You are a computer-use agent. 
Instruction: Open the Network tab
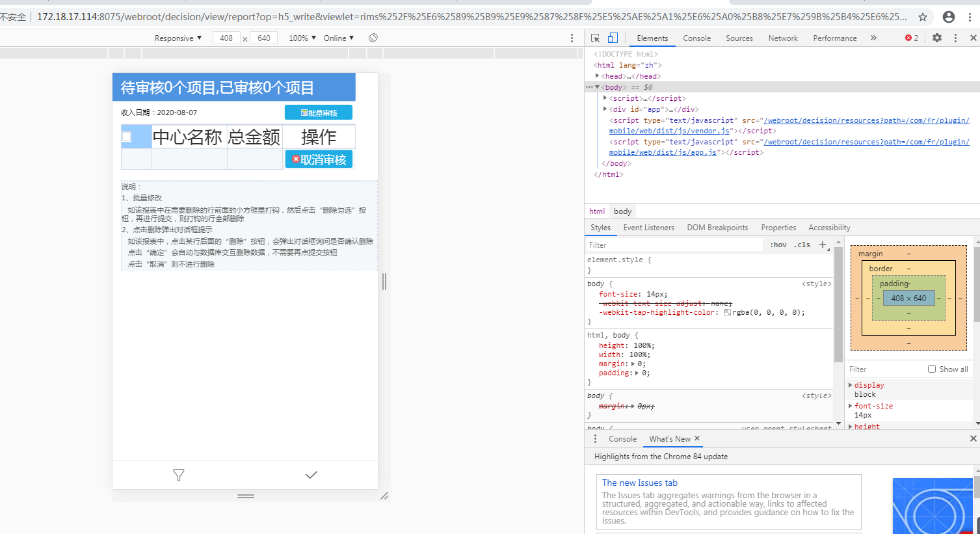(783, 38)
